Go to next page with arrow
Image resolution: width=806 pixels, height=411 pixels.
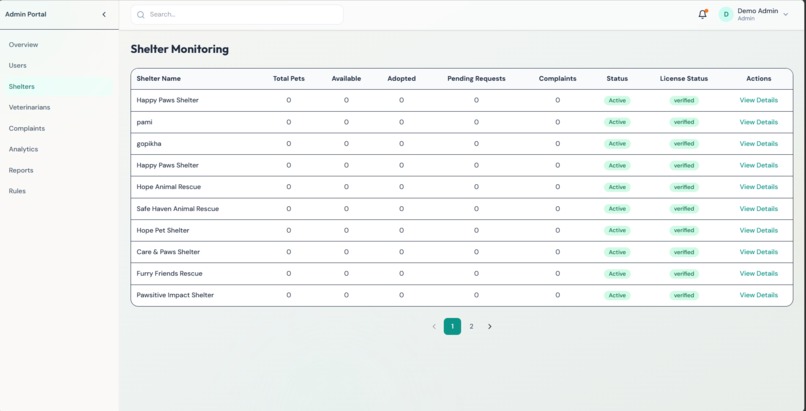point(490,326)
